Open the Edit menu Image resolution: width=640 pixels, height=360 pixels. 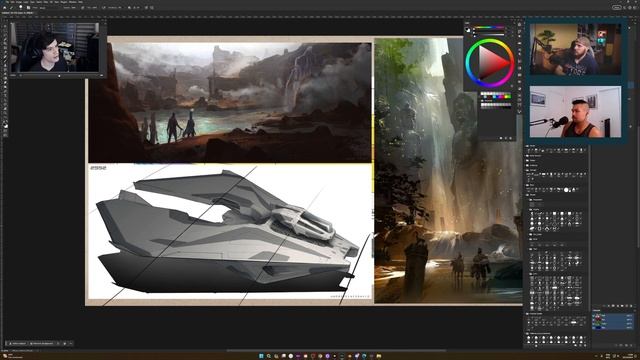(12, 2)
